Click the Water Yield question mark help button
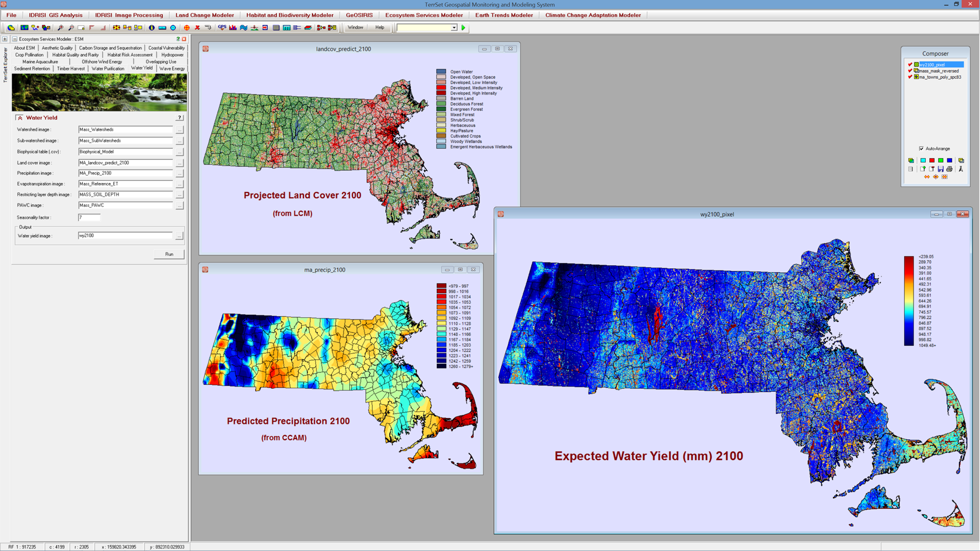 coord(180,118)
